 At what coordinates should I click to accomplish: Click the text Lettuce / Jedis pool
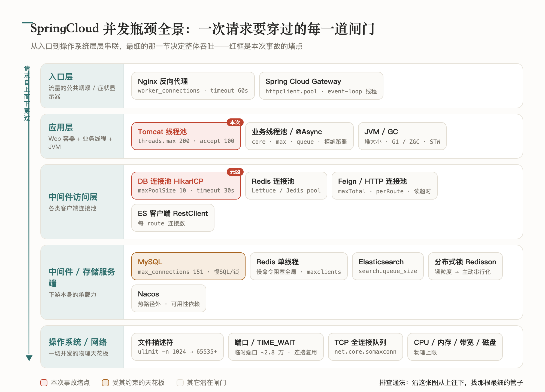[x=286, y=191]
